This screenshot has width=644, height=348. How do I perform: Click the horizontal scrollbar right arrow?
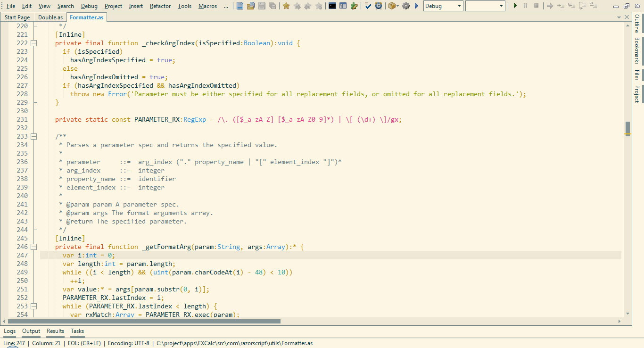pyautogui.click(x=619, y=321)
